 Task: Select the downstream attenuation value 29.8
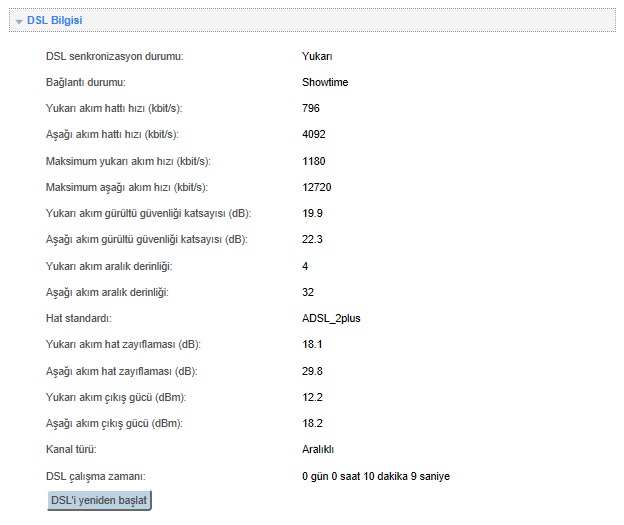pos(312,371)
